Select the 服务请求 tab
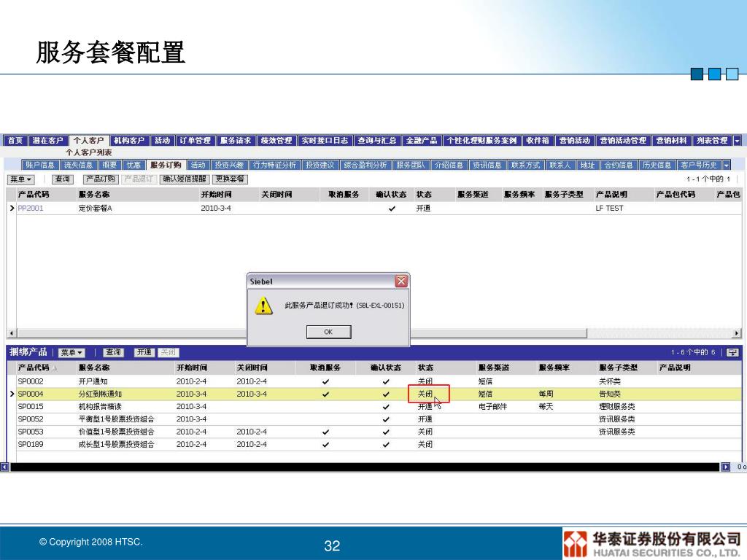 click(236, 141)
